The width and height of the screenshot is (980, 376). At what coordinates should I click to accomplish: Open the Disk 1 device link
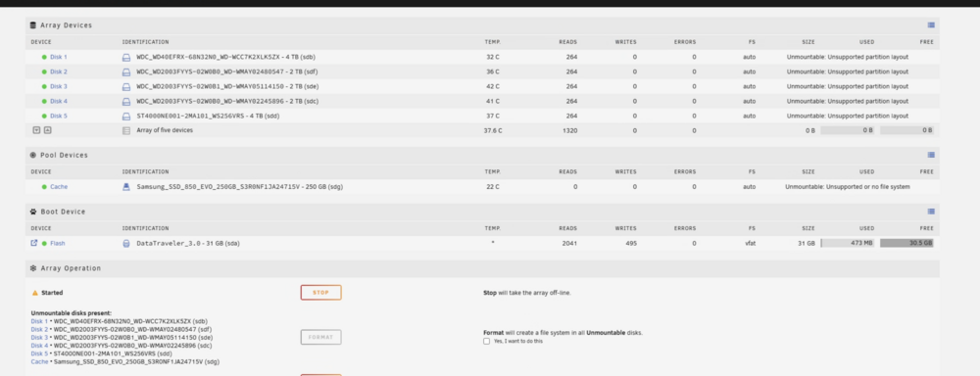[x=59, y=57]
